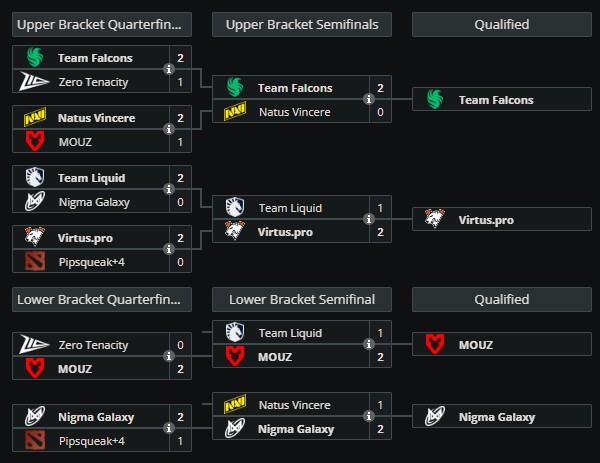Open MOUZ name in Lower Bracket Quarterfinals

(74, 369)
